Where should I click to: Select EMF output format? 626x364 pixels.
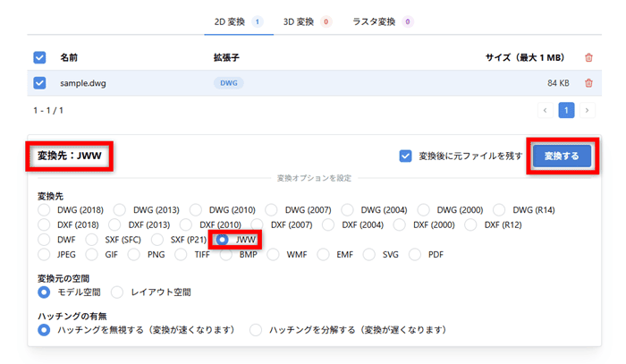click(x=323, y=255)
